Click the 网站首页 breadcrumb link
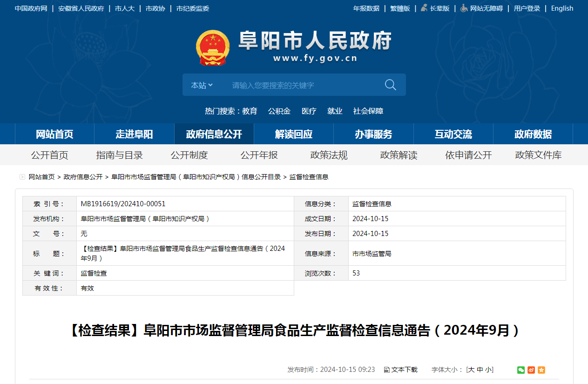 pyautogui.click(x=41, y=177)
